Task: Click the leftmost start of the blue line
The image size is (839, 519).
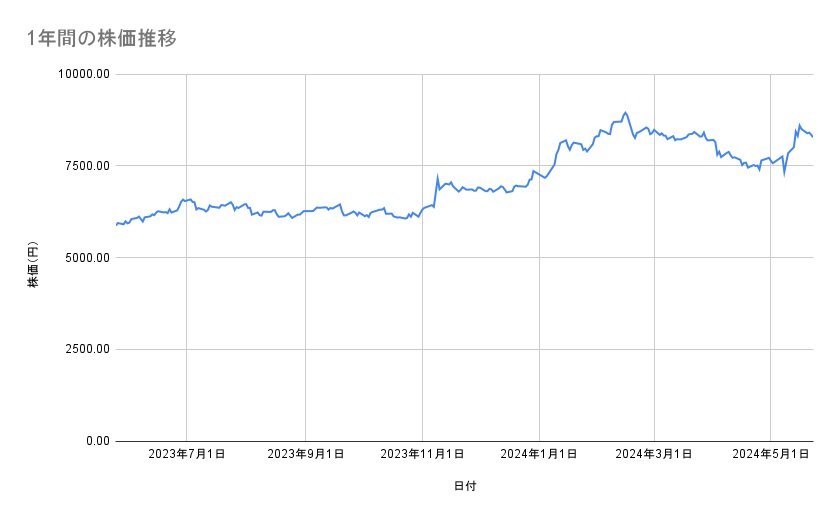Action: point(117,225)
